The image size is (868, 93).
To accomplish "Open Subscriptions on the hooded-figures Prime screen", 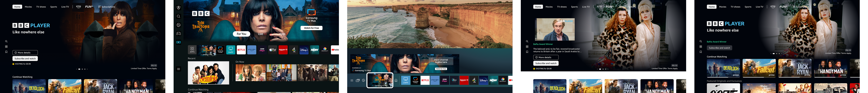I will tap(107, 7).
